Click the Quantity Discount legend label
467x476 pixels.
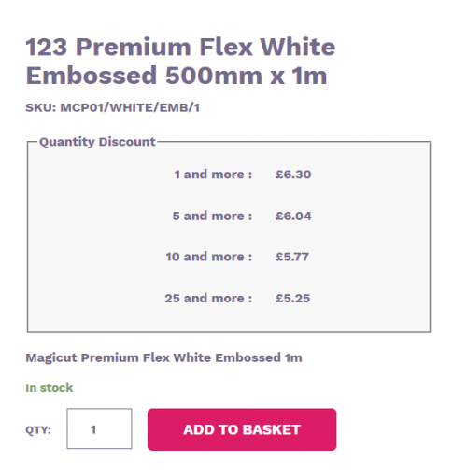[x=97, y=142]
